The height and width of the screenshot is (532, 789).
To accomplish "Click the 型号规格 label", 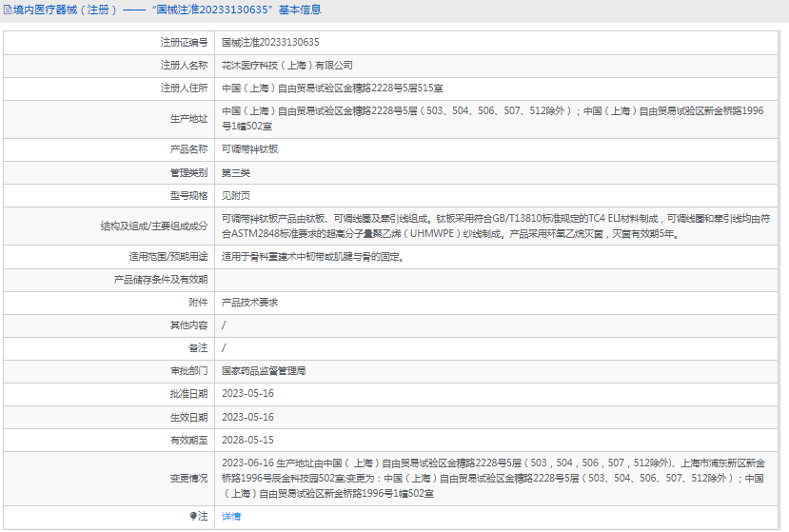I will click(188, 196).
